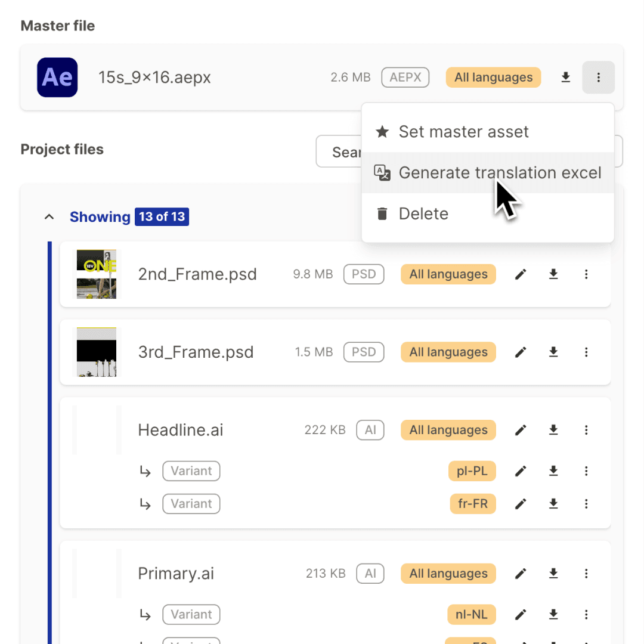This screenshot has width=644, height=644.
Task: Choose Set master asset in the menu
Action: [464, 132]
